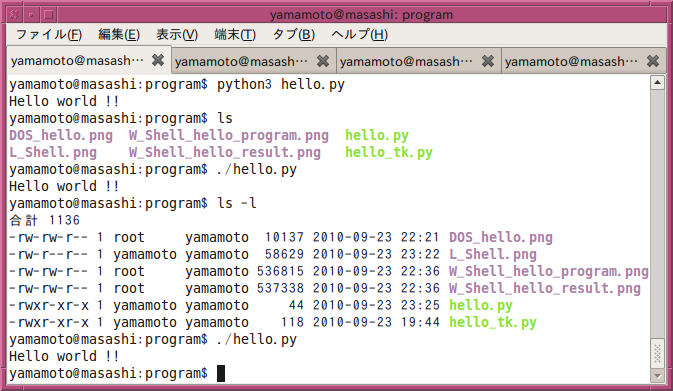Click 'DOS_hello.png' in the ls -l listing
Viewport: 673px width, 391px height.
click(x=501, y=237)
